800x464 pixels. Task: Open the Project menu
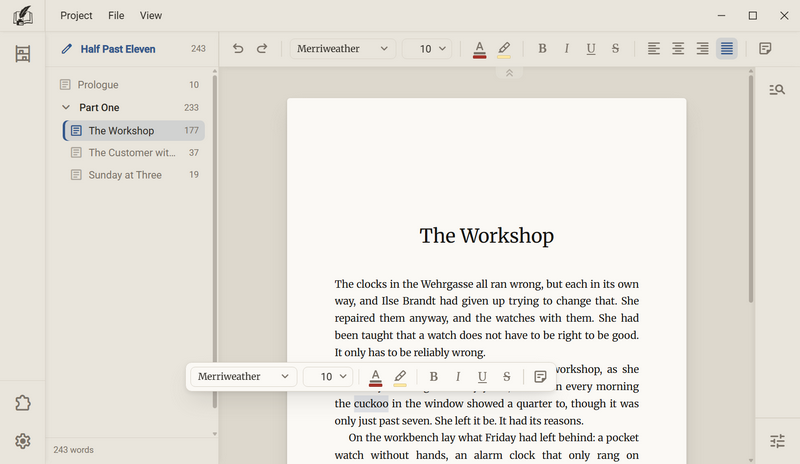[76, 16]
